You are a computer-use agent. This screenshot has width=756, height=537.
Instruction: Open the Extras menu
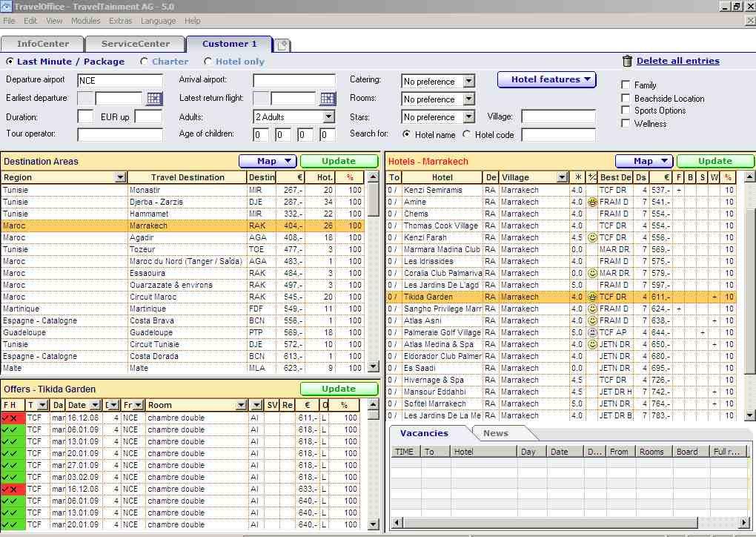coord(121,21)
